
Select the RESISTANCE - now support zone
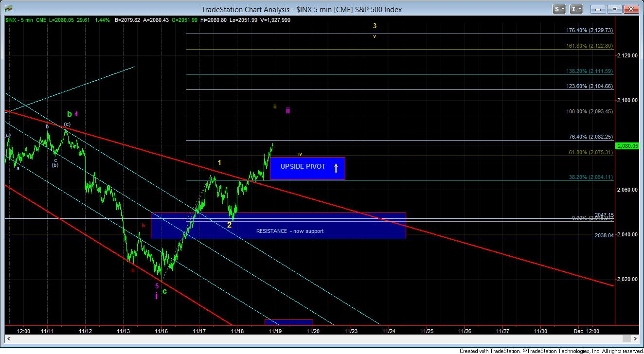coord(289,231)
